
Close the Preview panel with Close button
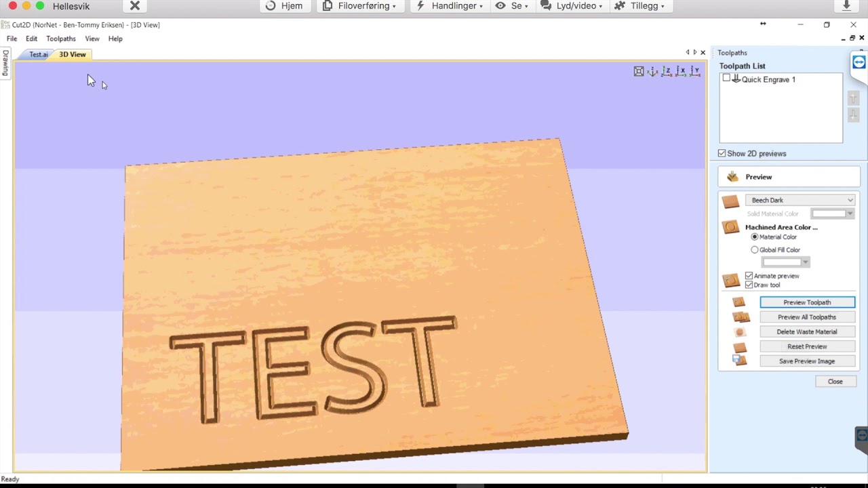pos(835,382)
